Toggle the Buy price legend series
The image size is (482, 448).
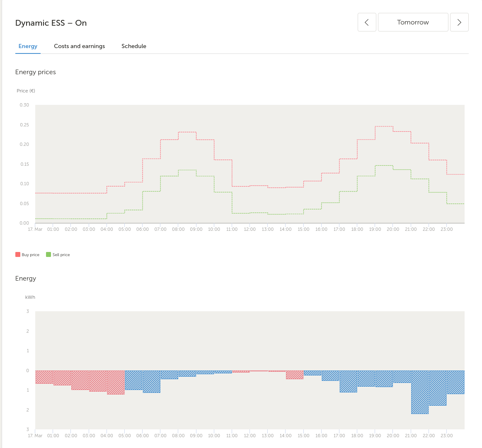(x=27, y=254)
